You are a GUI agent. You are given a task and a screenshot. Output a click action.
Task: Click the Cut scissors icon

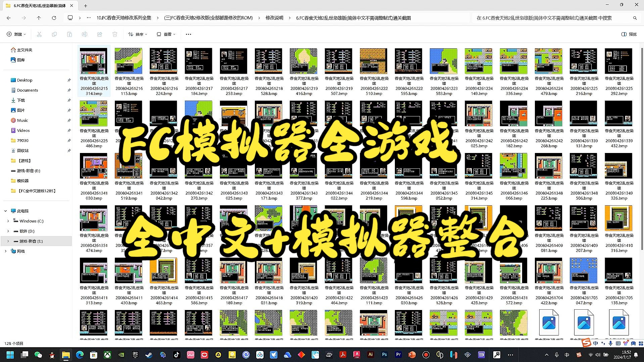pos(39,34)
